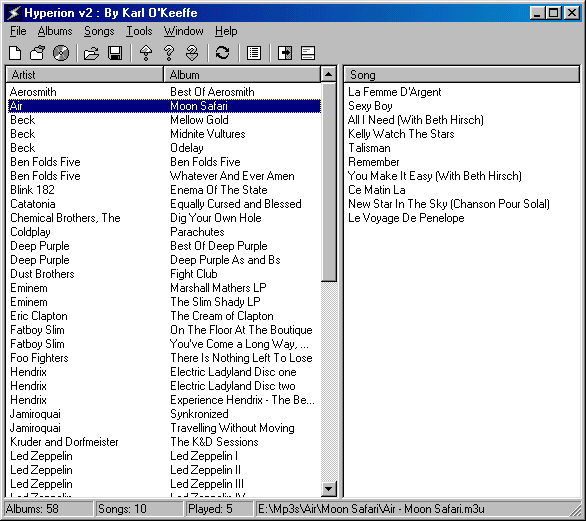This screenshot has height=521, width=586.
Task: Select the Travelling Without Moving album
Action: click(164, 428)
